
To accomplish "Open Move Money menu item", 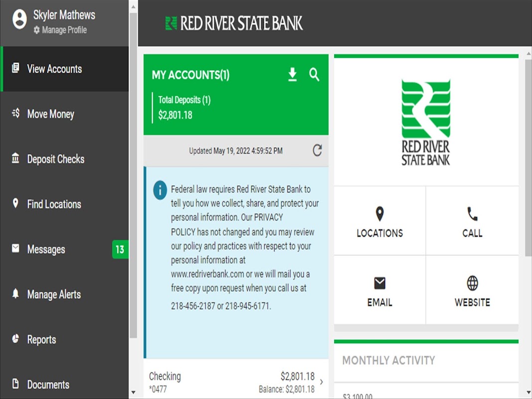I will 64,114.
